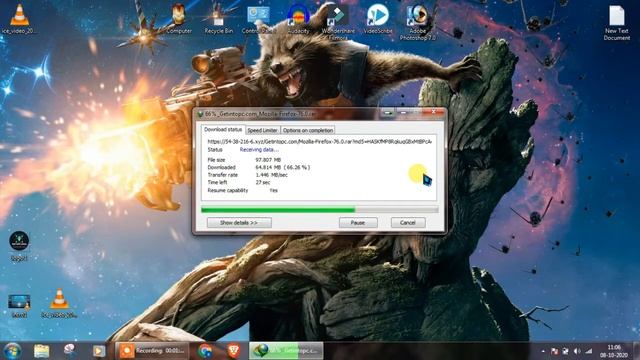Launch Wondershare Filmora shortcut
Image resolution: width=640 pixels, height=360 pixels.
point(338,21)
